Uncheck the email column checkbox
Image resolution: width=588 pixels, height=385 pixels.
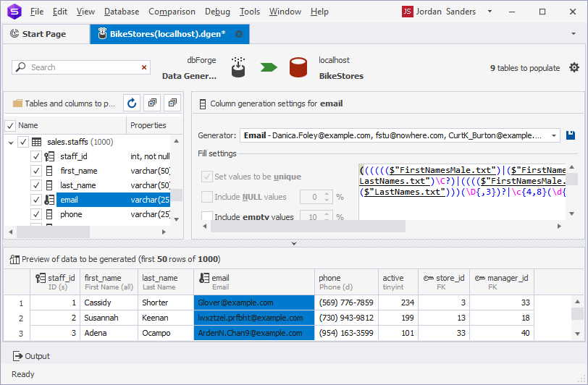(x=36, y=200)
